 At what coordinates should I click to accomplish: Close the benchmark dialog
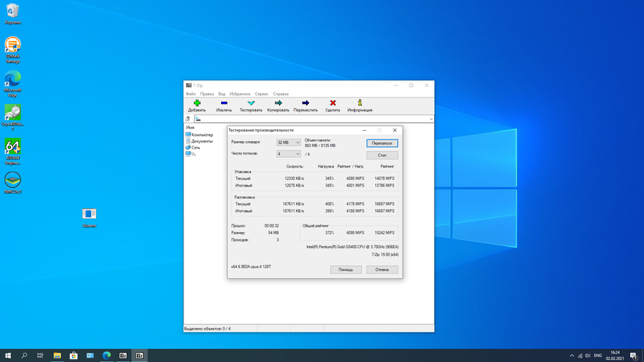[x=394, y=130]
